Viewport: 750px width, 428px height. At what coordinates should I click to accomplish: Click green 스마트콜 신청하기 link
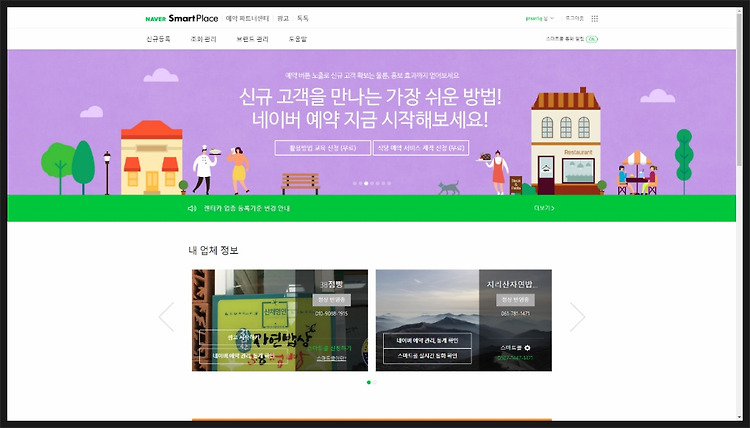(330, 348)
